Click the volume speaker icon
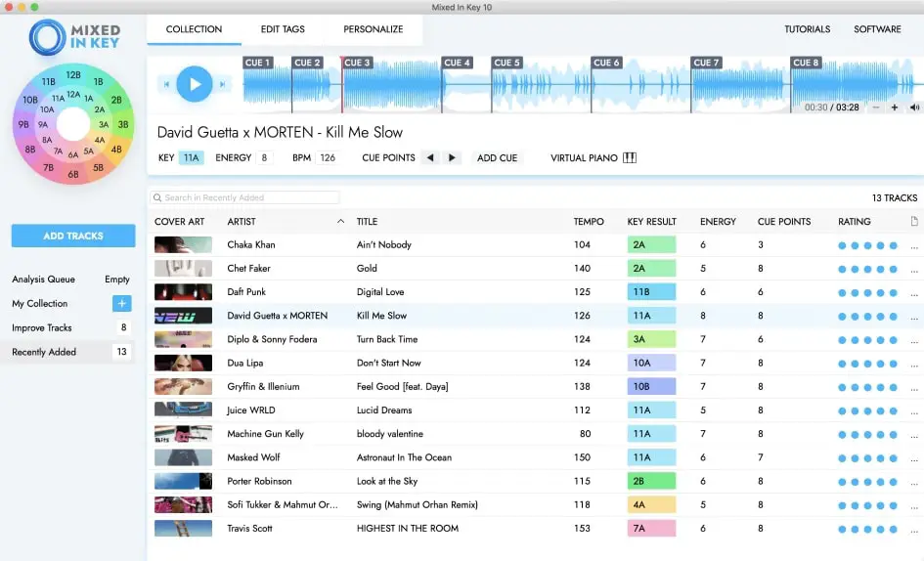Image resolution: width=924 pixels, height=561 pixels. coord(914,108)
